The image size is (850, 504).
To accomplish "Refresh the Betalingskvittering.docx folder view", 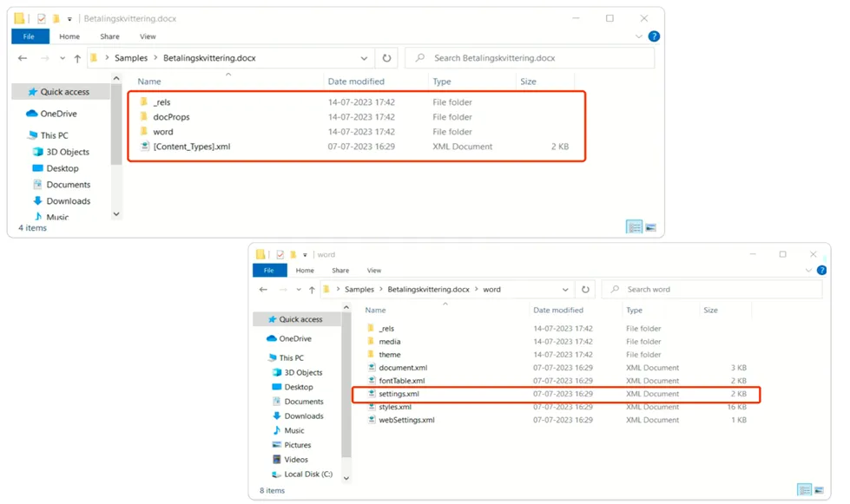I will click(x=386, y=58).
